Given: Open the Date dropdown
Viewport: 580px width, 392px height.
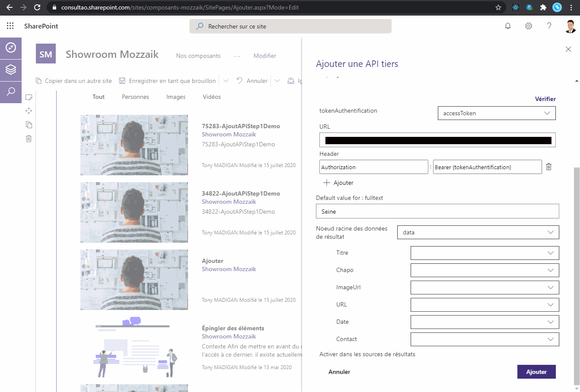Looking at the screenshot, I should (x=485, y=322).
